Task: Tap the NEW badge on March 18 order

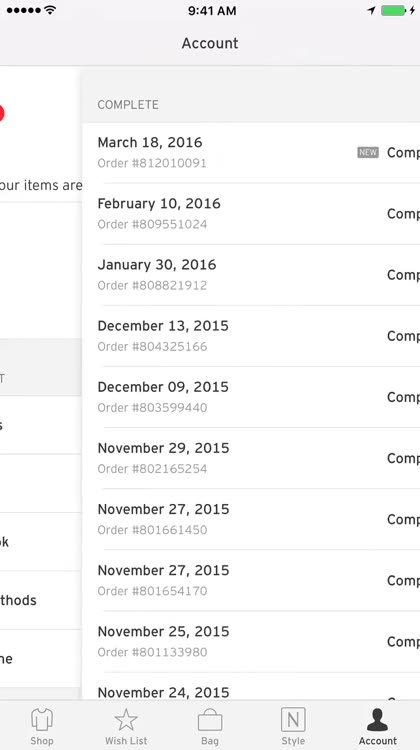Action: tap(368, 153)
